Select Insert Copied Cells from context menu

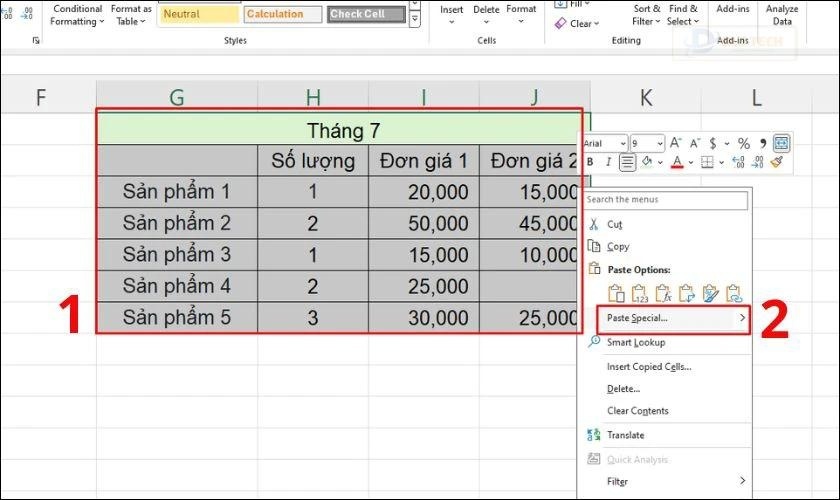(x=648, y=366)
